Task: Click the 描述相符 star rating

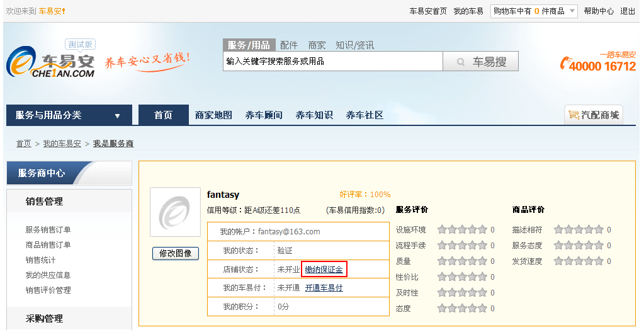Action: pyautogui.click(x=579, y=230)
